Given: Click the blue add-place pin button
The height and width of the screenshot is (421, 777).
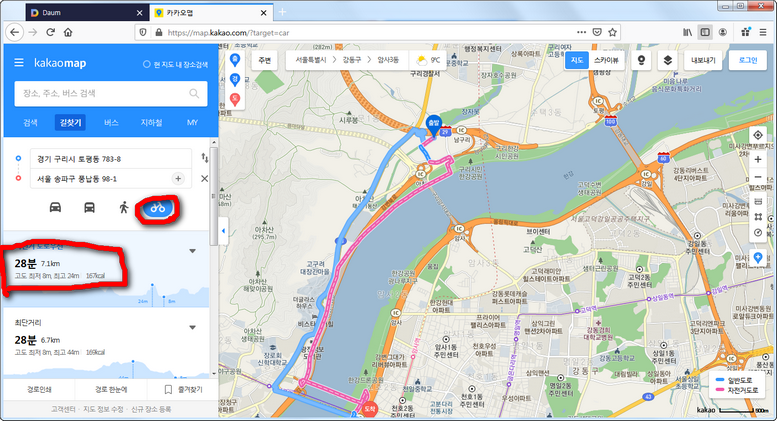Looking at the screenshot, I should coord(758,258).
